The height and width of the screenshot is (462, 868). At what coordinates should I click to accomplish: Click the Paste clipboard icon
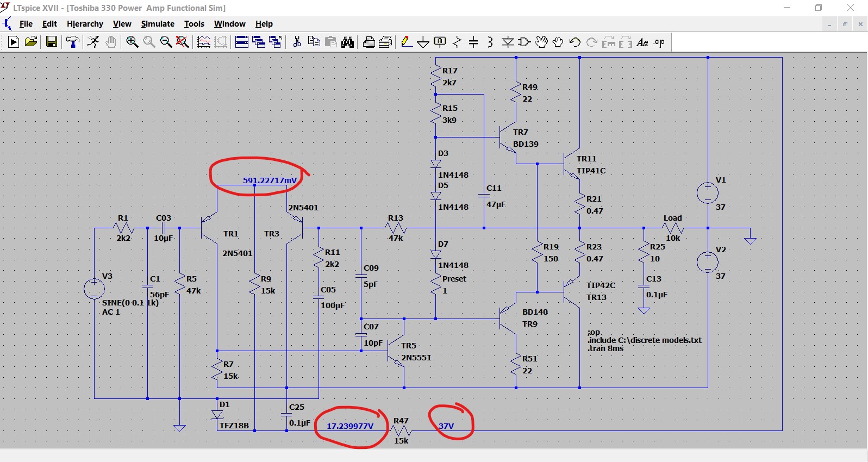click(330, 42)
